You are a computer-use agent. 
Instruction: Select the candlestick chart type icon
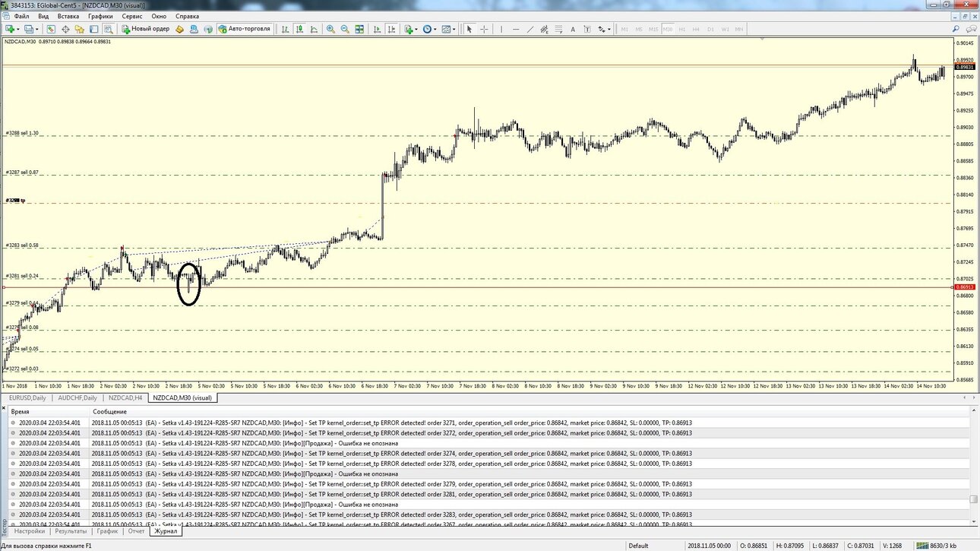[300, 29]
